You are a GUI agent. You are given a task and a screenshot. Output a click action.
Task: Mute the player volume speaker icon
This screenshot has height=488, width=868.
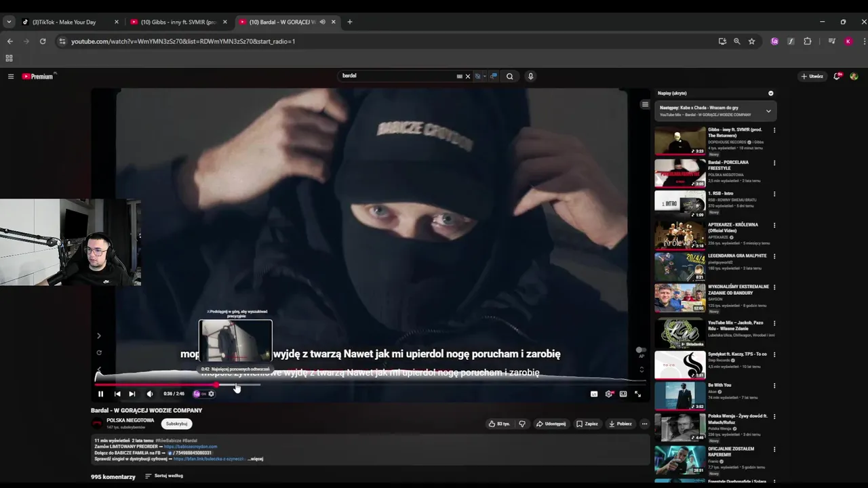150,394
